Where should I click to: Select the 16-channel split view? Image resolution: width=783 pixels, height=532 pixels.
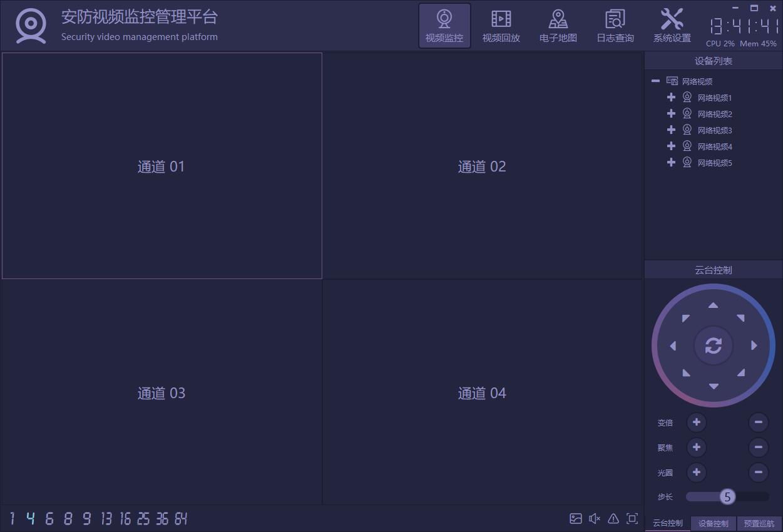click(125, 518)
